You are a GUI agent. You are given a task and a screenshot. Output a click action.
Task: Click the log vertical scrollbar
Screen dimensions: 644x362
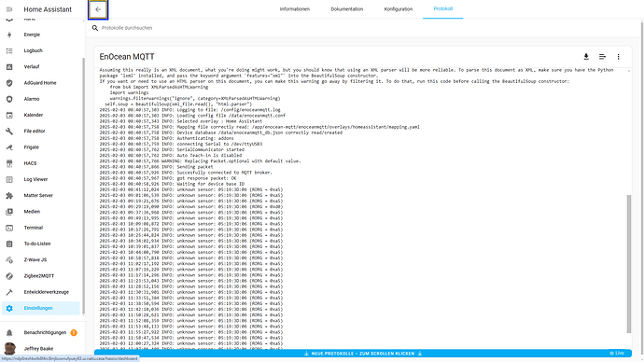tap(629, 264)
